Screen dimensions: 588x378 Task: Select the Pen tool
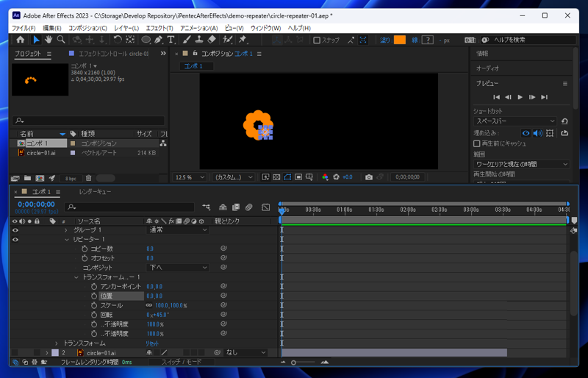click(158, 40)
